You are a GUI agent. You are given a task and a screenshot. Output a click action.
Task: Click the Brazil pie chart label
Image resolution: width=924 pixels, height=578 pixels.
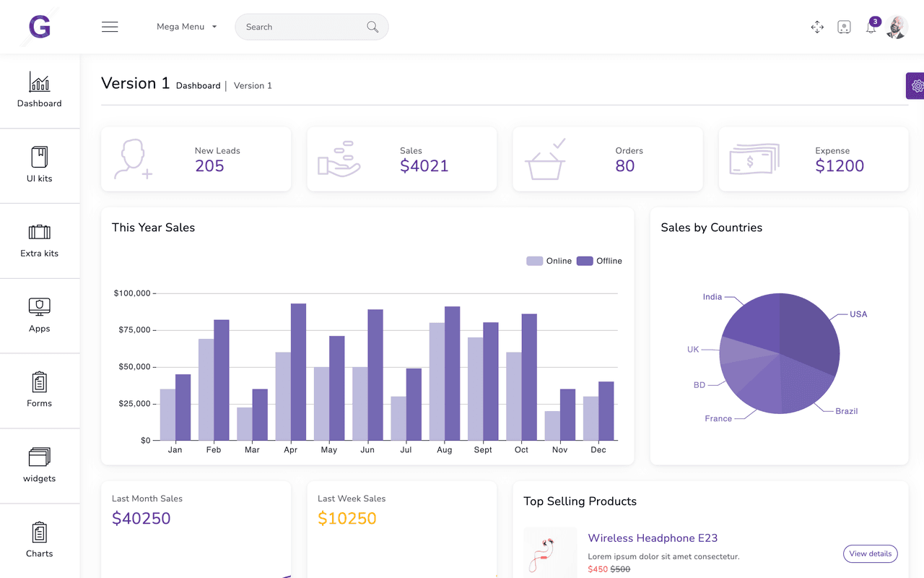846,411
